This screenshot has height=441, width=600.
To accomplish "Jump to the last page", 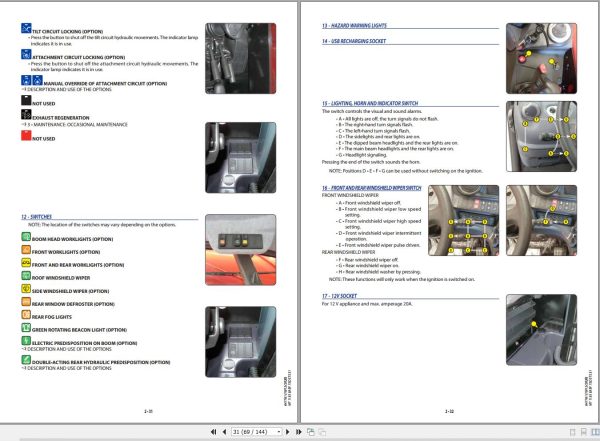I will 298,432.
